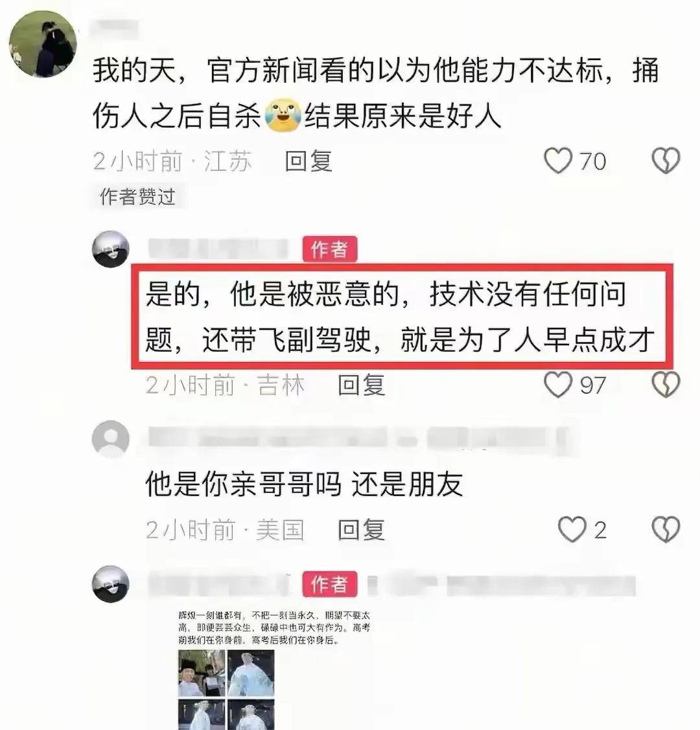Like the comment from 美国 with 2 likes

point(572,530)
